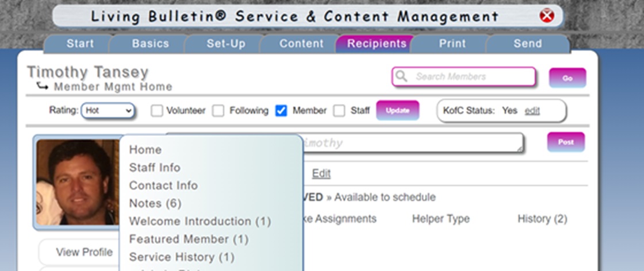644x271 pixels.
Task: Choose Home from the popup menu
Action: click(145, 150)
